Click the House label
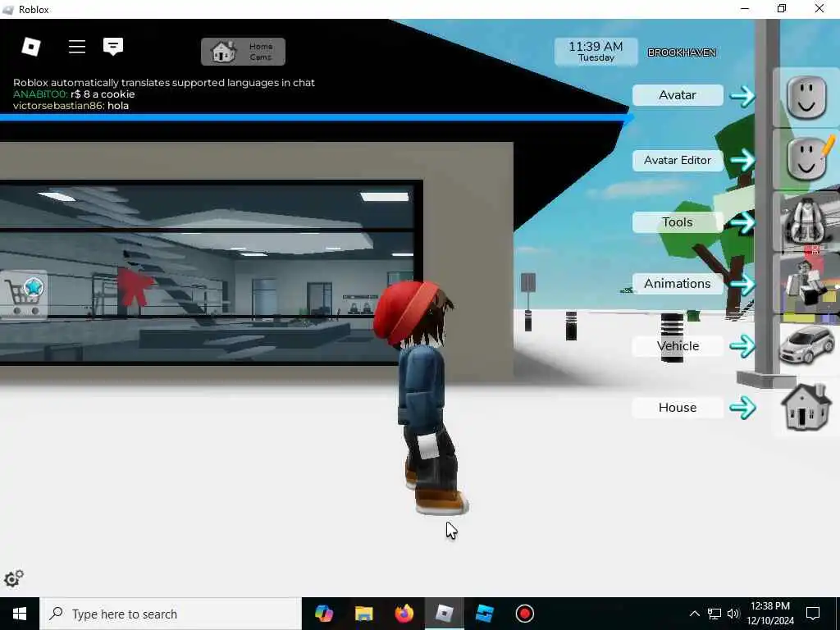The width and height of the screenshot is (840, 630). (678, 408)
